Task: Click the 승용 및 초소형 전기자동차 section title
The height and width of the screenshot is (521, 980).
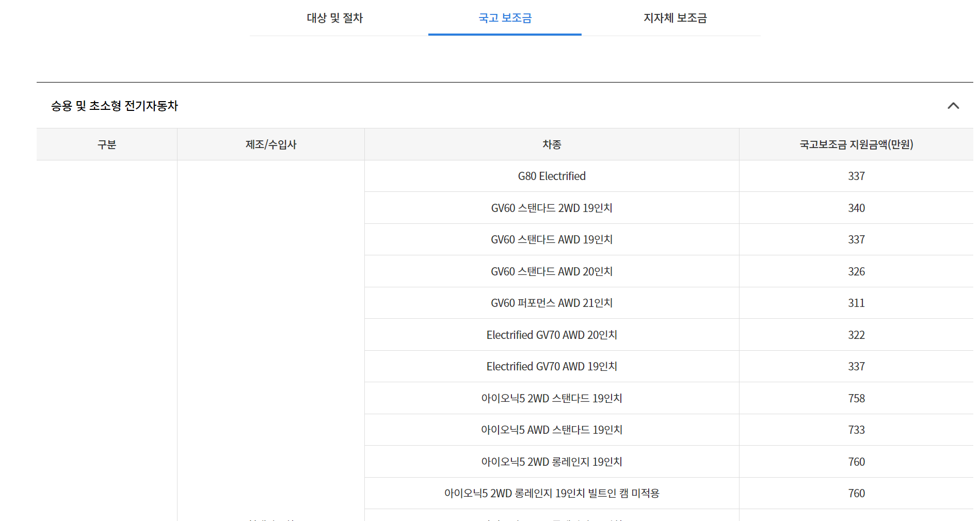Action: (115, 106)
